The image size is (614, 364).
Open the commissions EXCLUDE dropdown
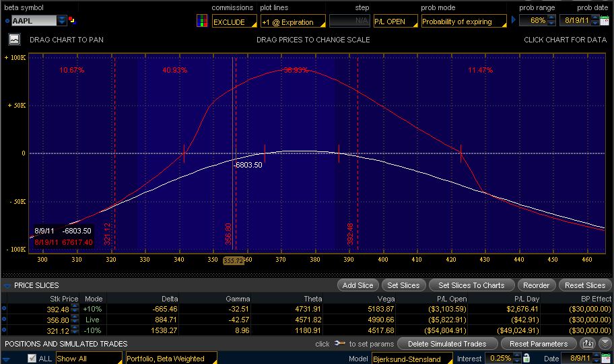pos(234,21)
